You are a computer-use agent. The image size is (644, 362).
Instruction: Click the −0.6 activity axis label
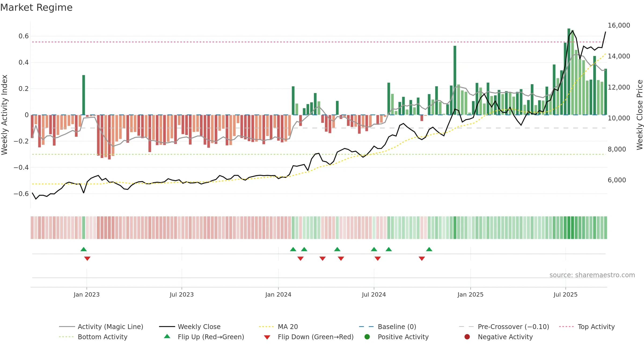(x=21, y=194)
